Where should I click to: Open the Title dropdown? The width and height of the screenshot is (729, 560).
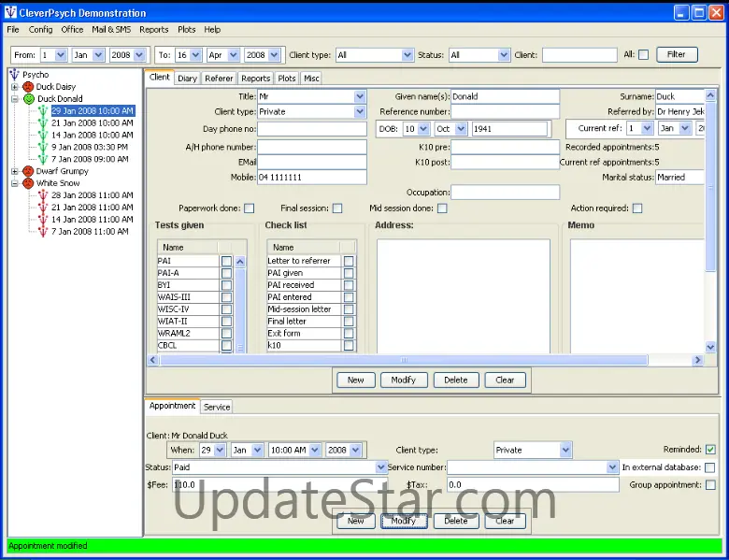360,96
